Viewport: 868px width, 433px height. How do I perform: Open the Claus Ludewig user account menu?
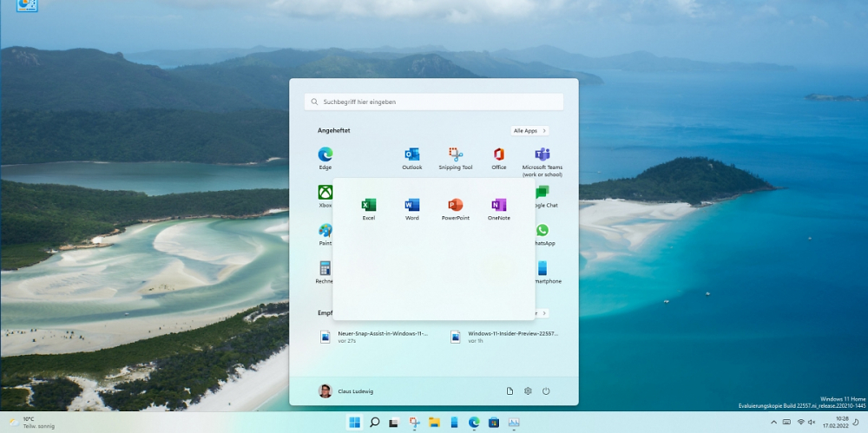[x=346, y=391]
